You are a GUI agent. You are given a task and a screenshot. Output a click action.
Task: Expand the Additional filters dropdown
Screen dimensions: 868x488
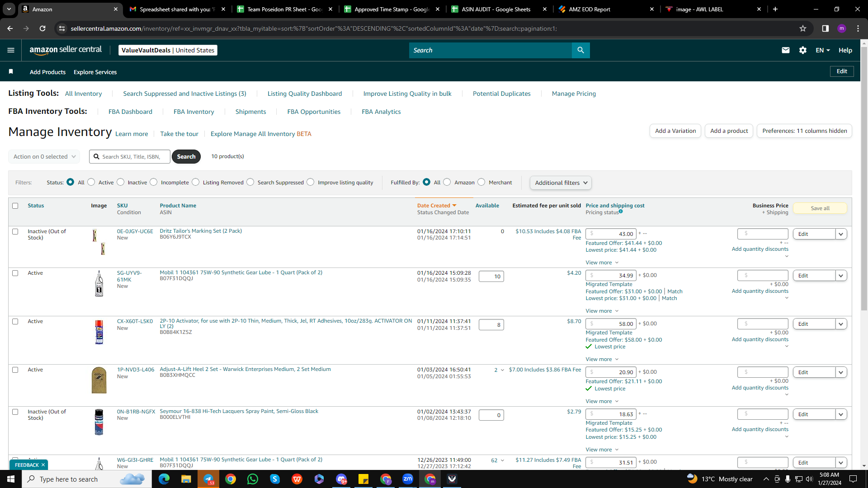point(561,183)
